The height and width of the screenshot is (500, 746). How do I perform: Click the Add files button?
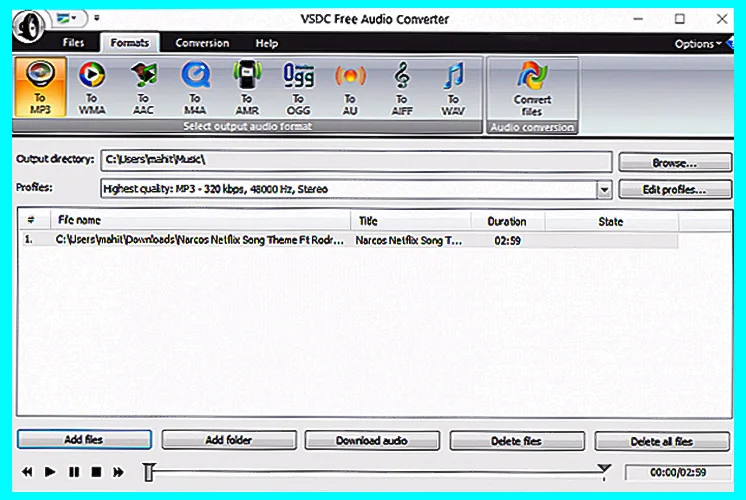[84, 440]
